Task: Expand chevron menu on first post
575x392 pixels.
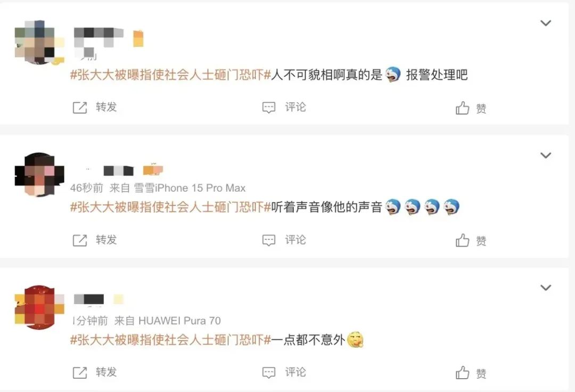Action: point(546,23)
